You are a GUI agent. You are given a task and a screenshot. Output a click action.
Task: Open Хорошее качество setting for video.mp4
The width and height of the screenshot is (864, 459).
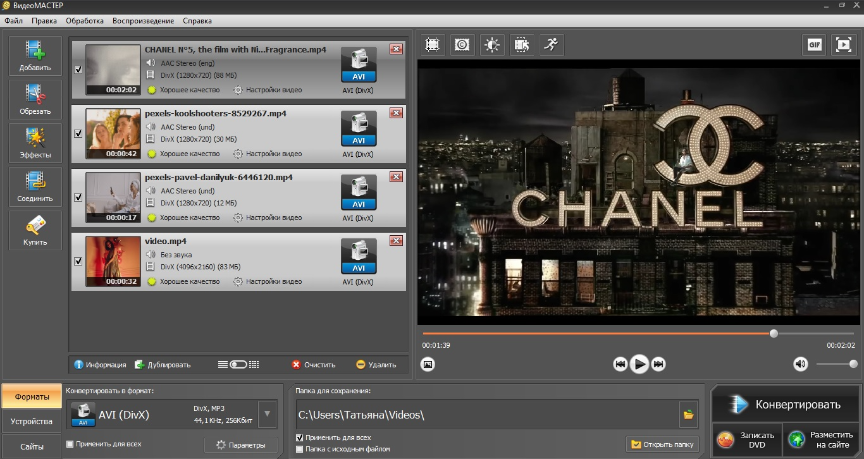pos(184,282)
